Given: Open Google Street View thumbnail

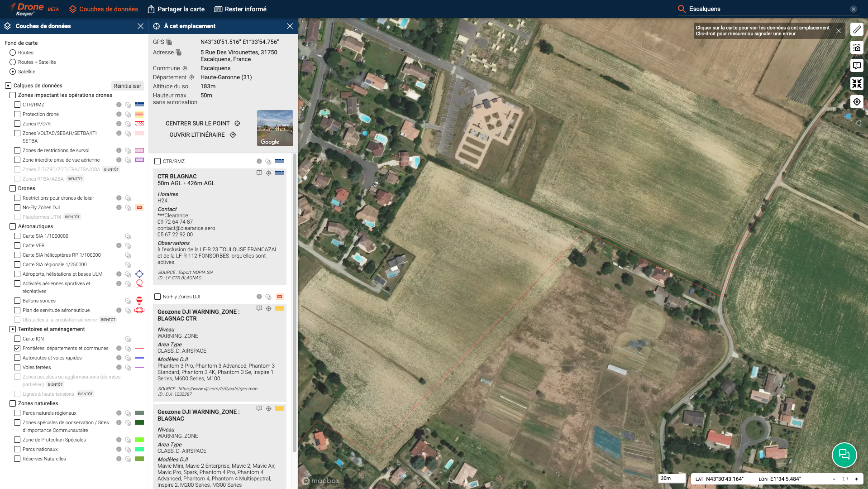Looking at the screenshot, I should 275,128.
